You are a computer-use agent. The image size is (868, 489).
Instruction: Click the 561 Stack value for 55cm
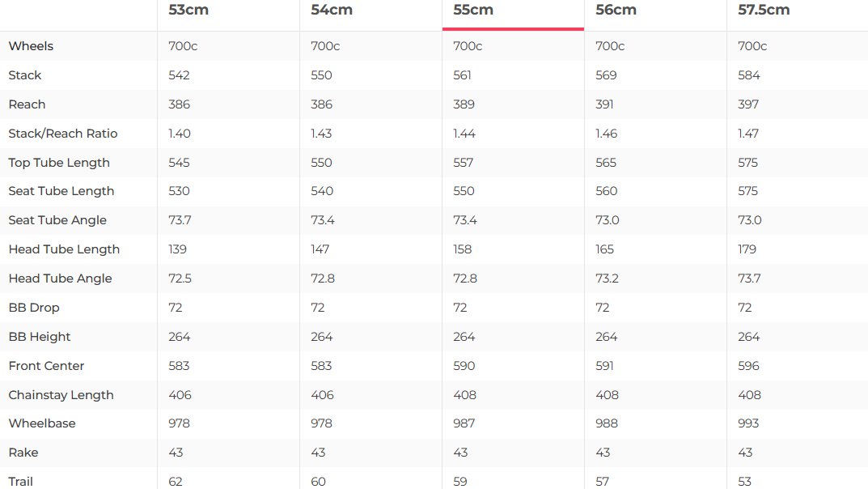click(463, 75)
